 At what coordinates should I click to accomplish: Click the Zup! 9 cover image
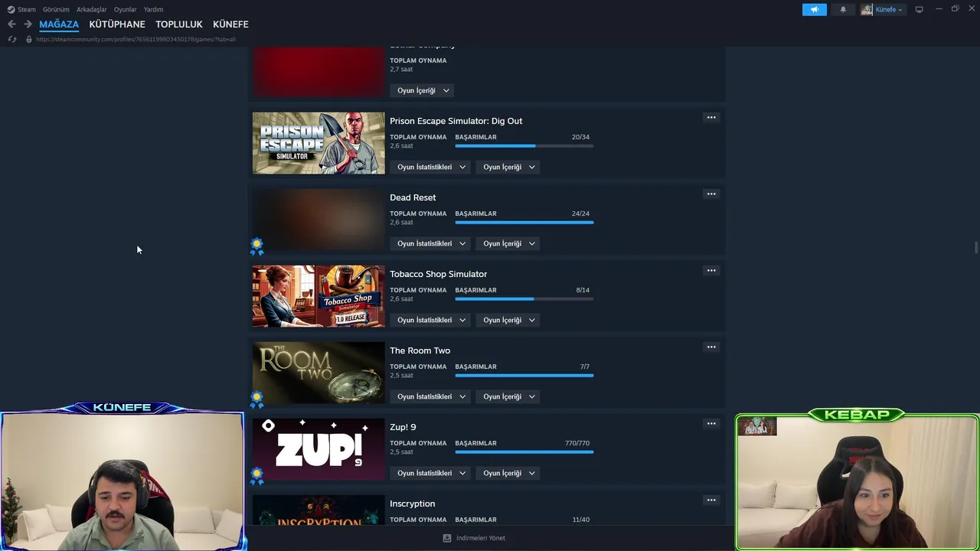tap(318, 449)
